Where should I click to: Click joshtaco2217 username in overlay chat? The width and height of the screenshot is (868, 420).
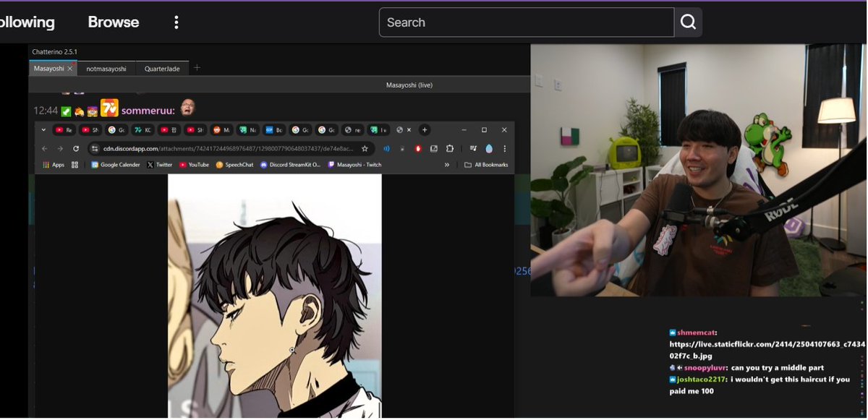(702, 380)
